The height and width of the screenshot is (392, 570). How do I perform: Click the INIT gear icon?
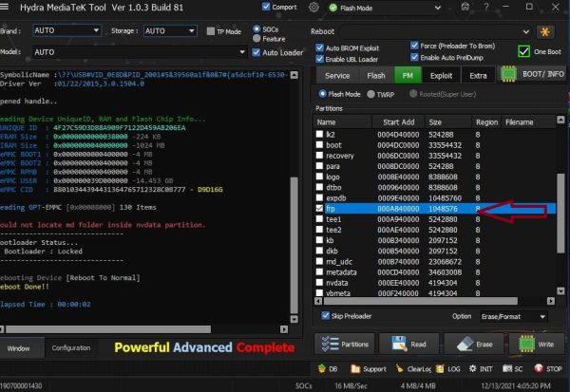click(472, 369)
